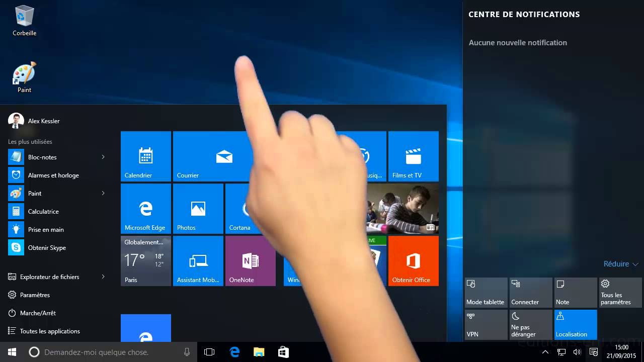Open the Calendrier tile
Image resolution: width=644 pixels, height=362 pixels.
pos(146,156)
